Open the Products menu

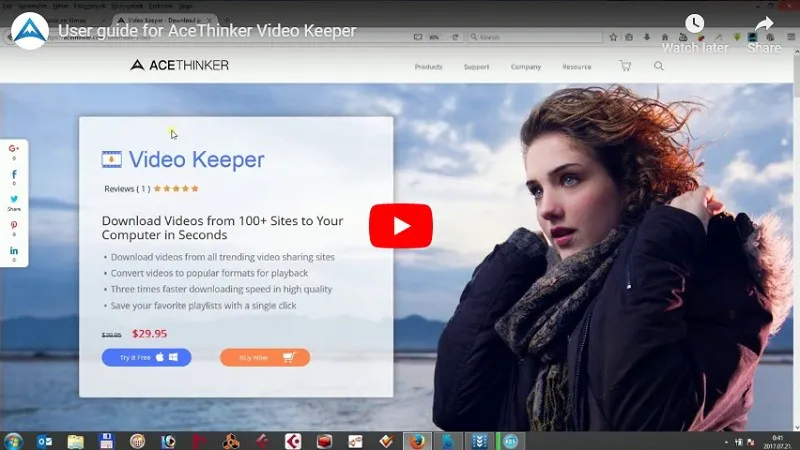tap(428, 67)
